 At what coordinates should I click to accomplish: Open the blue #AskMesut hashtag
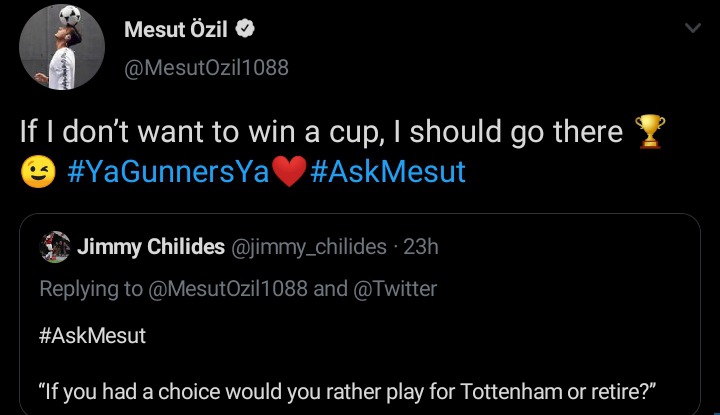tap(388, 172)
